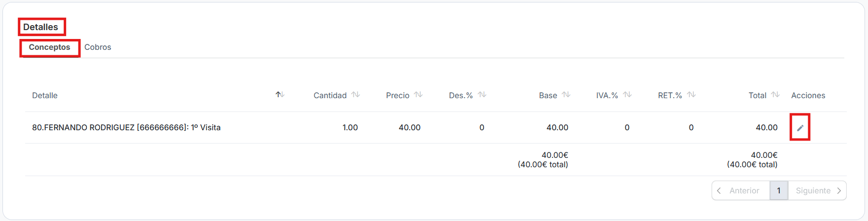
Task: Click the Base column header label
Action: point(548,96)
